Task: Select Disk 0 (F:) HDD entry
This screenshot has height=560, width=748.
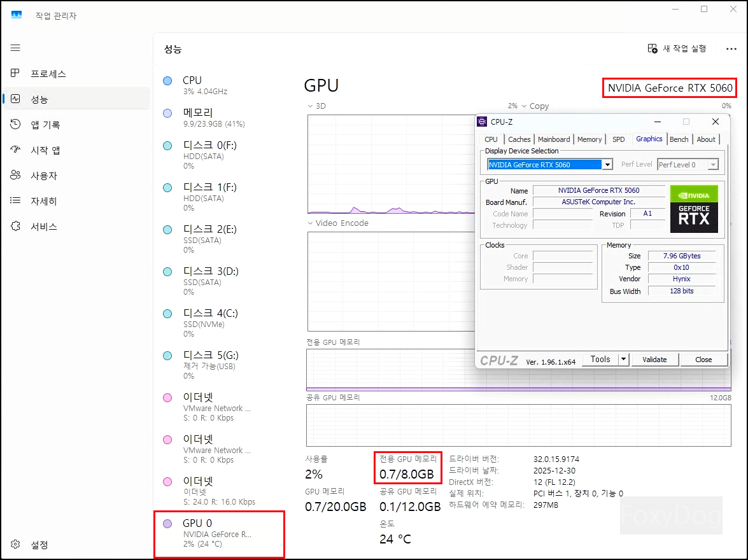Action: (x=220, y=155)
